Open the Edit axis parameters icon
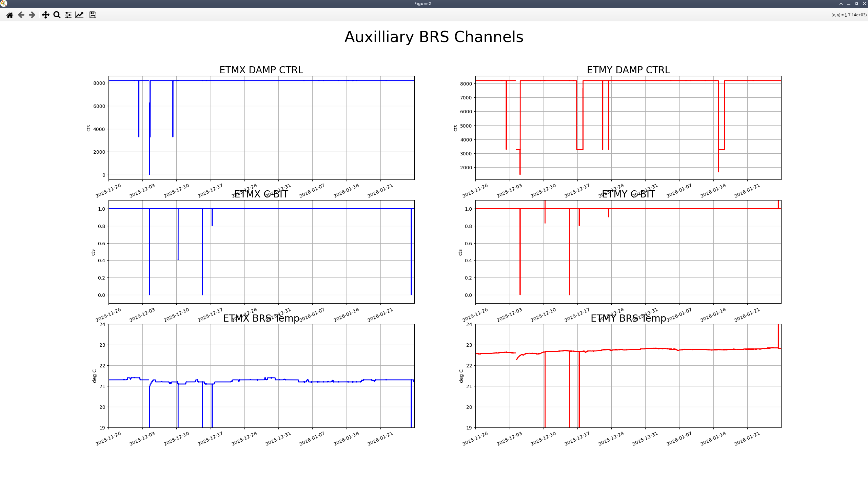The width and height of the screenshot is (868, 478). (79, 15)
